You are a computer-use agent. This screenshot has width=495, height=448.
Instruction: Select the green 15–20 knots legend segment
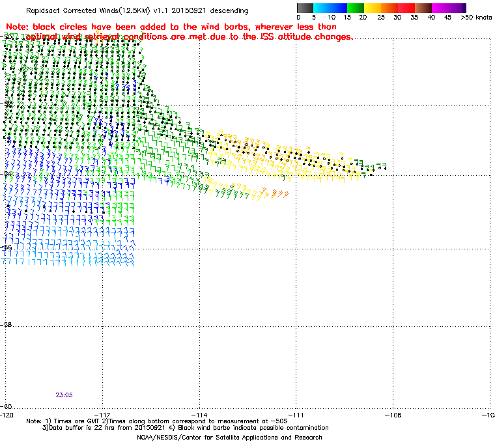(356, 8)
